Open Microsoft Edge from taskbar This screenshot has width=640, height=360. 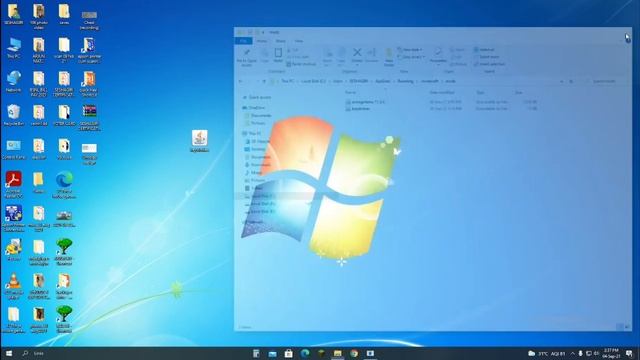pos(305,353)
